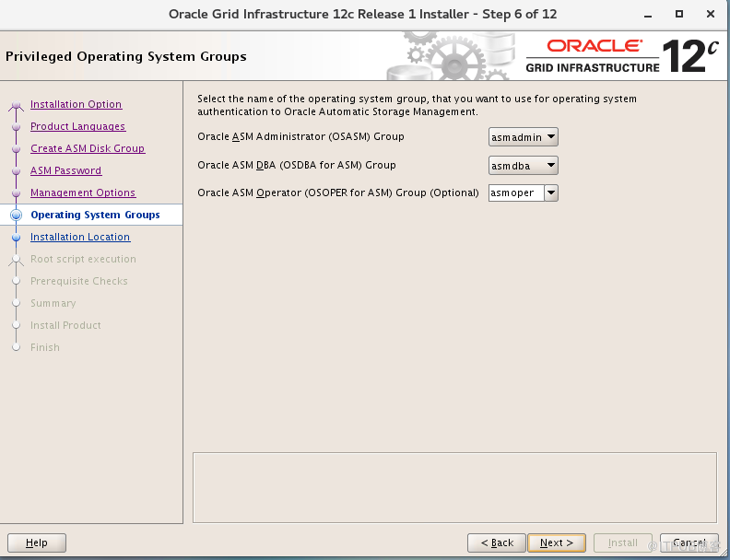Return to ASM Password step
Viewport: 730px width, 560px height.
(x=65, y=170)
